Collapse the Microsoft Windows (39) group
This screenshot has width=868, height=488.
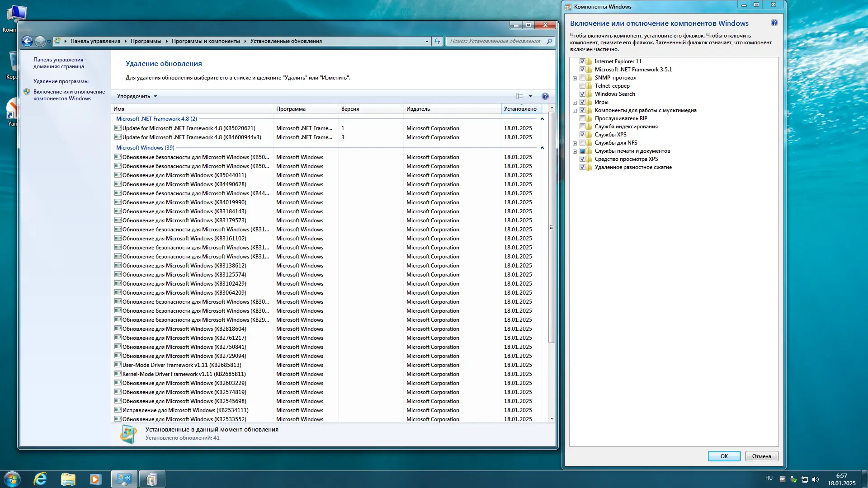542,148
